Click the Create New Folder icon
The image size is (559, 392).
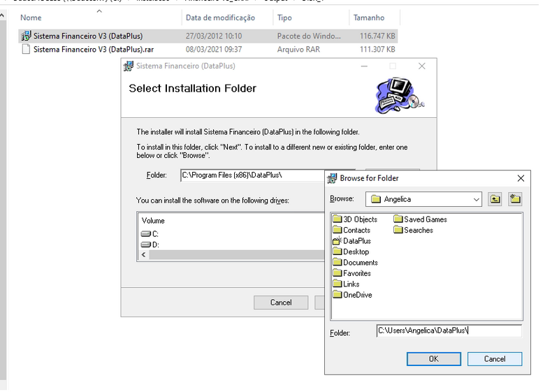(515, 199)
